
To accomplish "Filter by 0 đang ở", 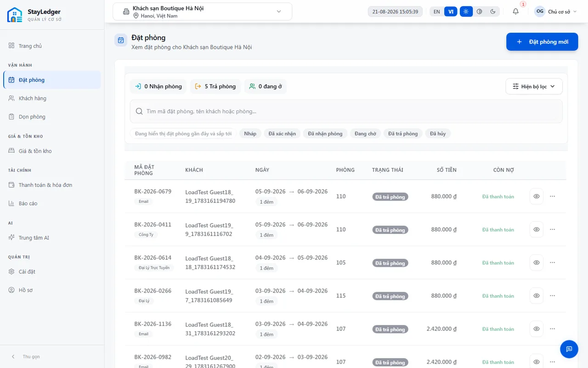I will pyautogui.click(x=266, y=86).
